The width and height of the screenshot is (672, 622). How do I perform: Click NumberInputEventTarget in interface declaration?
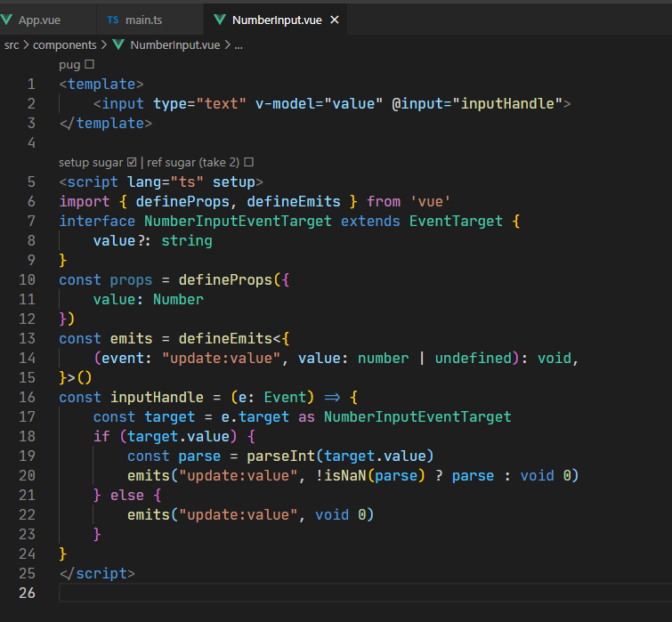point(238,221)
